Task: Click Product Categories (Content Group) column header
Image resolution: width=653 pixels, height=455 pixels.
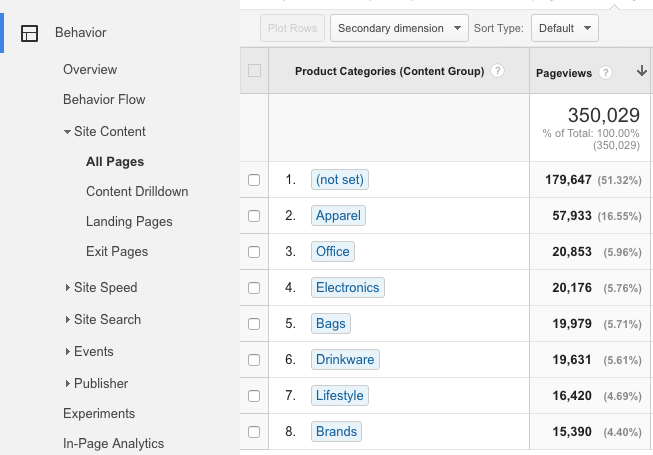Action: (x=389, y=71)
